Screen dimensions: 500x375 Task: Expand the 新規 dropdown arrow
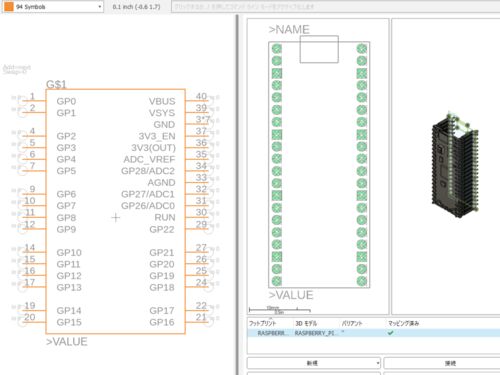point(378,363)
